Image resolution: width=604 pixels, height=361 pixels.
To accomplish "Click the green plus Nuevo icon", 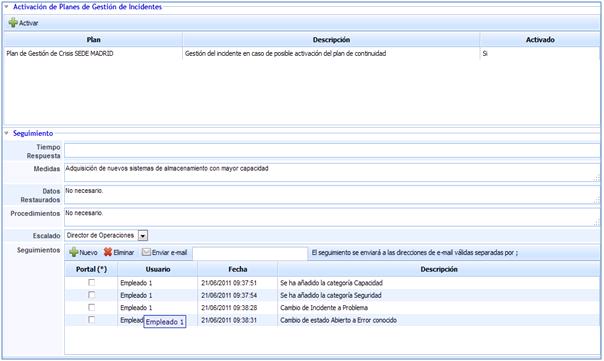I will coord(74,252).
